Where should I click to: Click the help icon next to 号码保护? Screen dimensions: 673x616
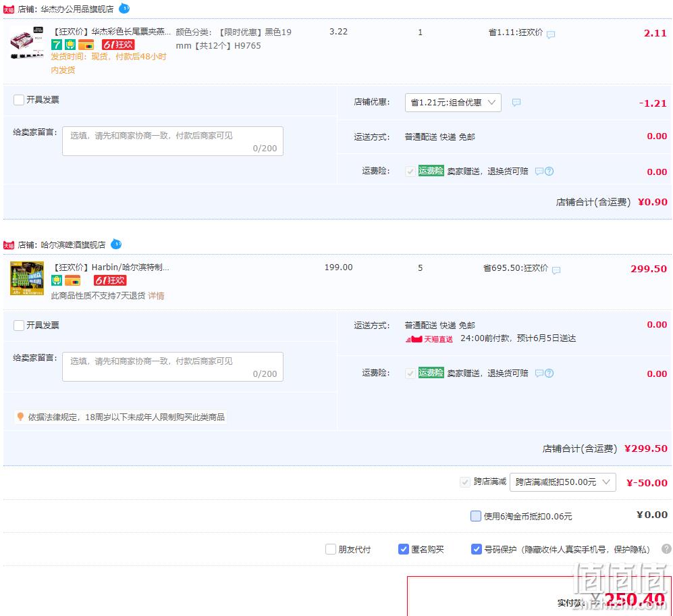666,548
